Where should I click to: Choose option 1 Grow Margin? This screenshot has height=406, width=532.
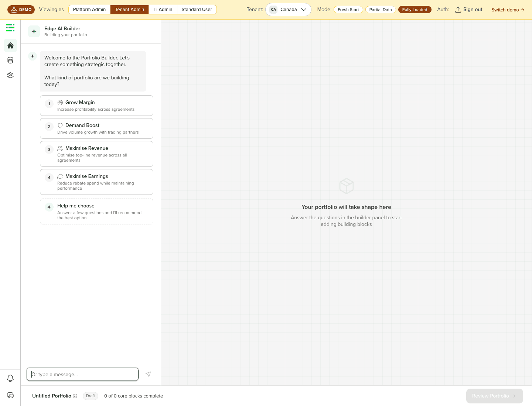tap(96, 106)
